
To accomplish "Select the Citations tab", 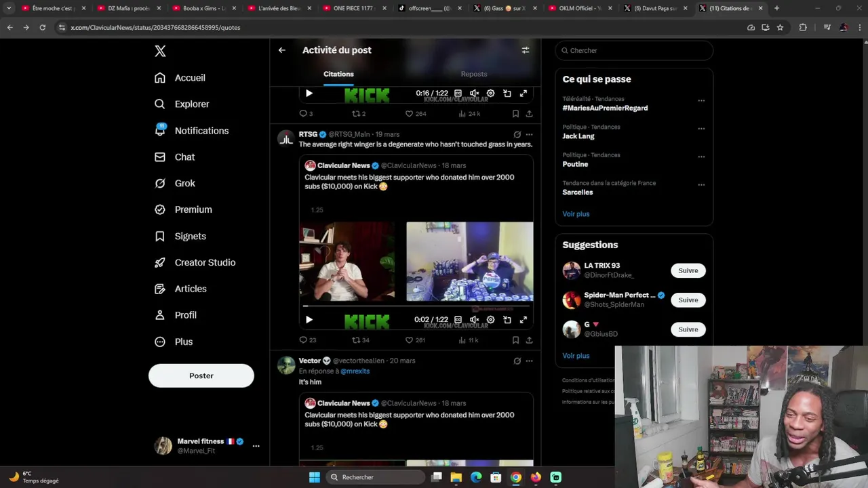I will click(338, 74).
